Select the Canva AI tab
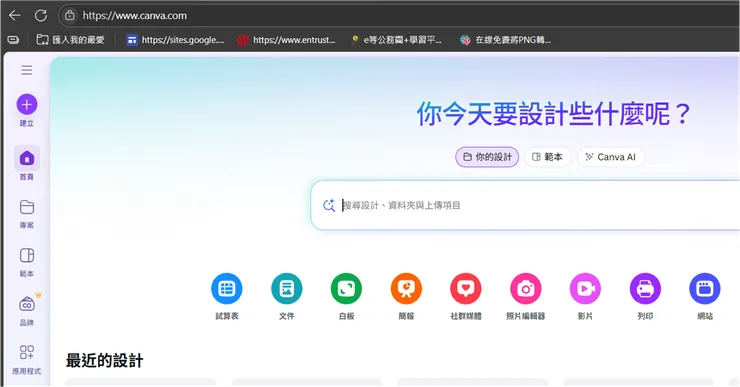The height and width of the screenshot is (387, 740). pyautogui.click(x=611, y=157)
